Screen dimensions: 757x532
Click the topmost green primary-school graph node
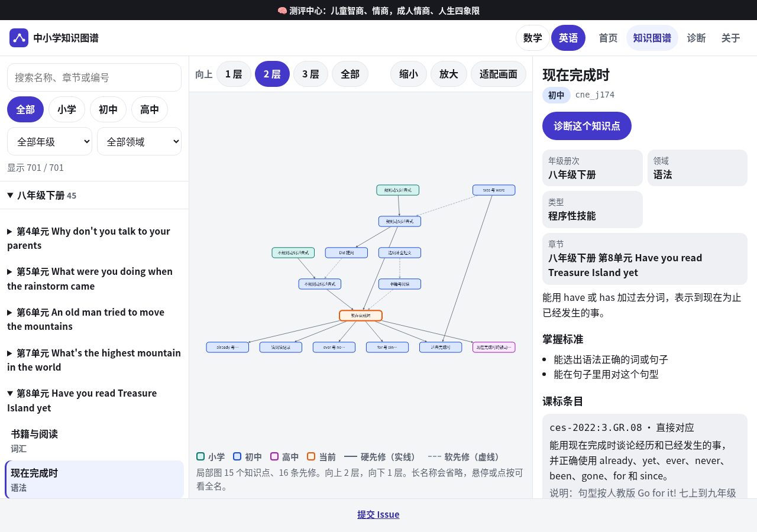398,190
